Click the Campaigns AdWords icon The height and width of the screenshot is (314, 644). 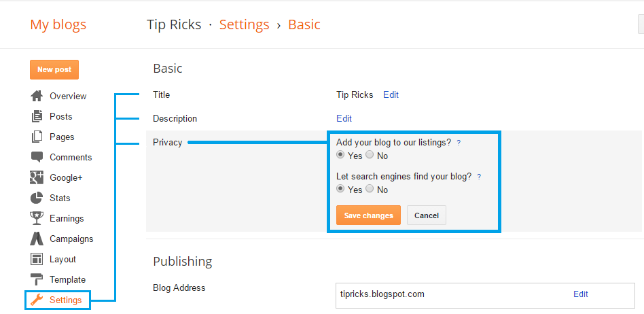tap(37, 239)
